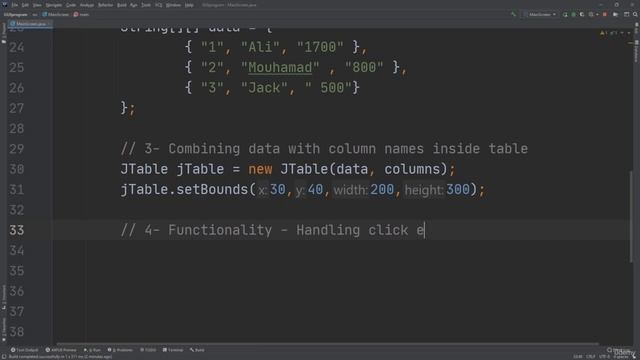Toggle tool window bars icon in status bar

click(x=4, y=357)
